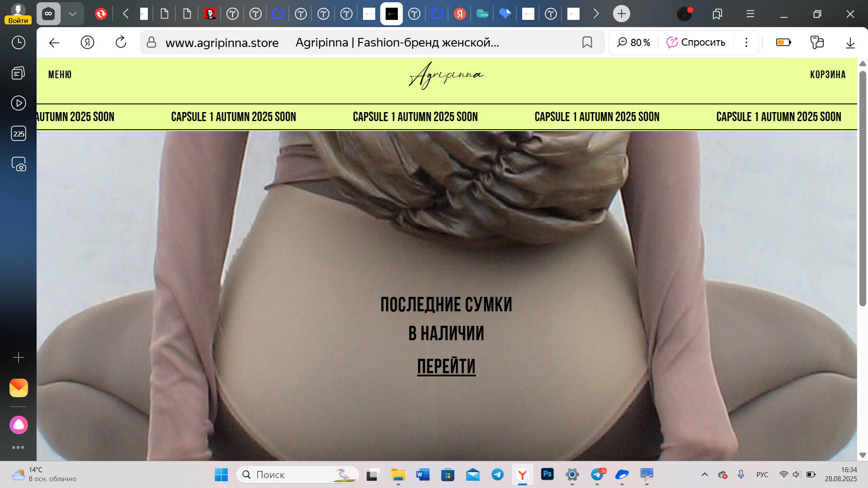Click page scrollbar up arrow
Image resolution: width=868 pixels, height=488 pixels.
tap(863, 64)
